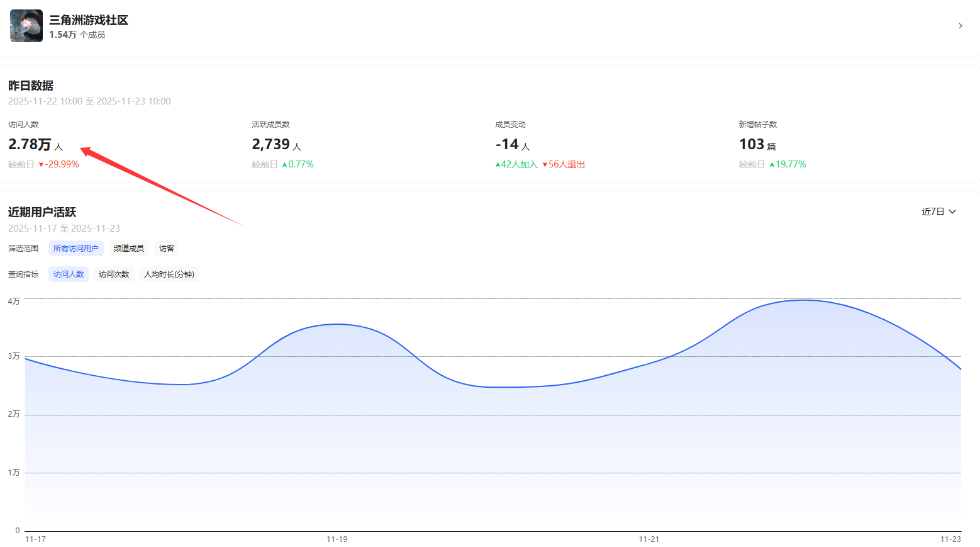Click the 2.78万 visitor count figure

pyautogui.click(x=30, y=144)
